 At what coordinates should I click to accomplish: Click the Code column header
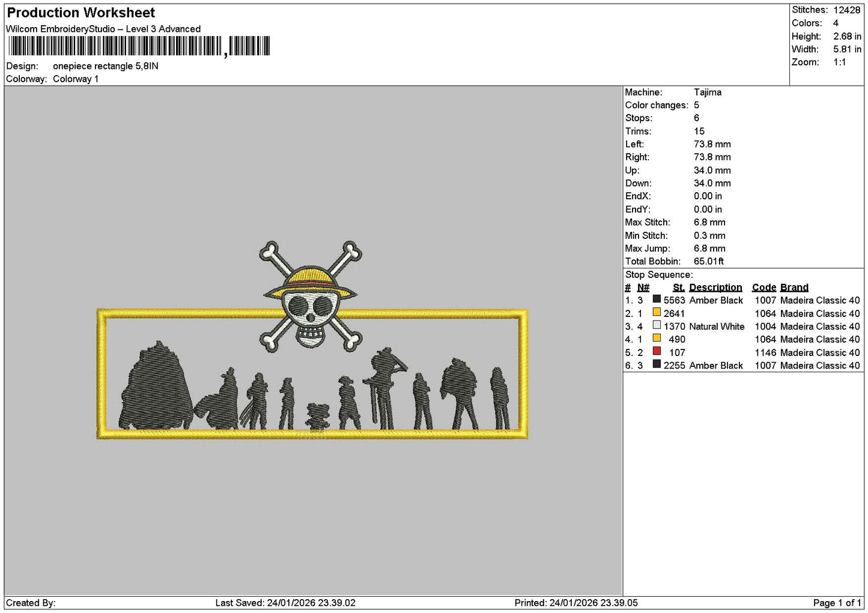click(x=764, y=288)
